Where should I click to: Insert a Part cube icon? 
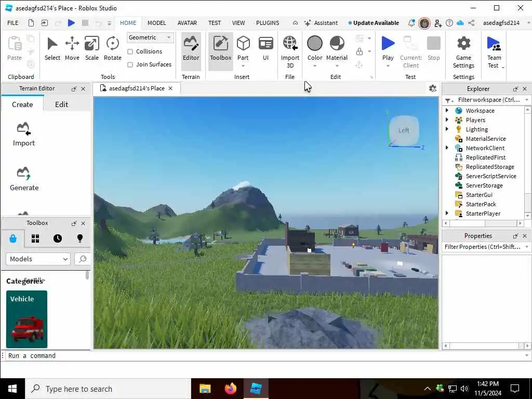click(x=243, y=44)
